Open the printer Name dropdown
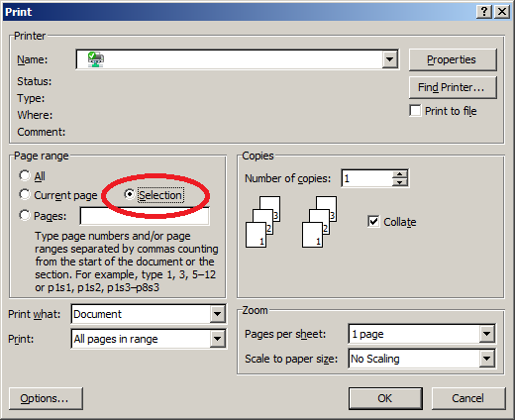 (390, 59)
